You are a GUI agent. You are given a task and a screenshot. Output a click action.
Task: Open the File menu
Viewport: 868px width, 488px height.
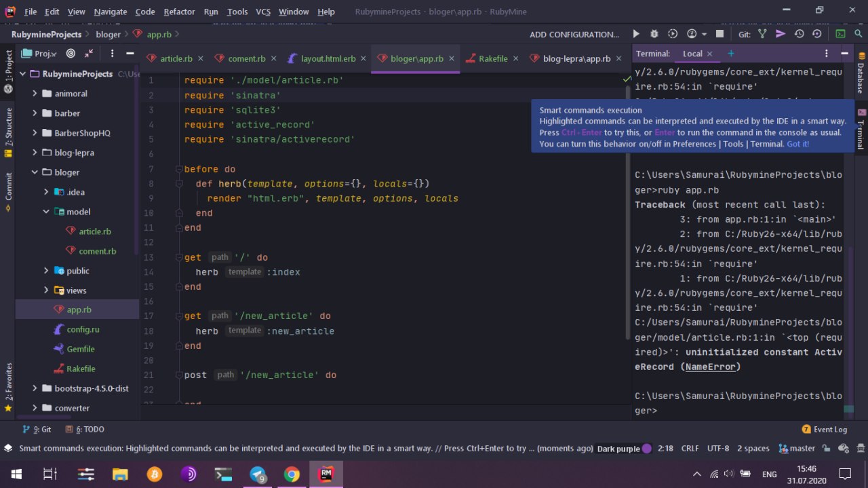(x=31, y=12)
